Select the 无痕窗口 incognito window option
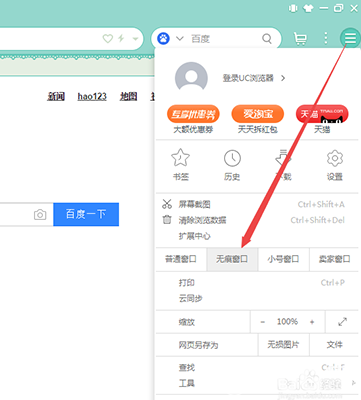The width and height of the screenshot is (361, 400). click(232, 259)
